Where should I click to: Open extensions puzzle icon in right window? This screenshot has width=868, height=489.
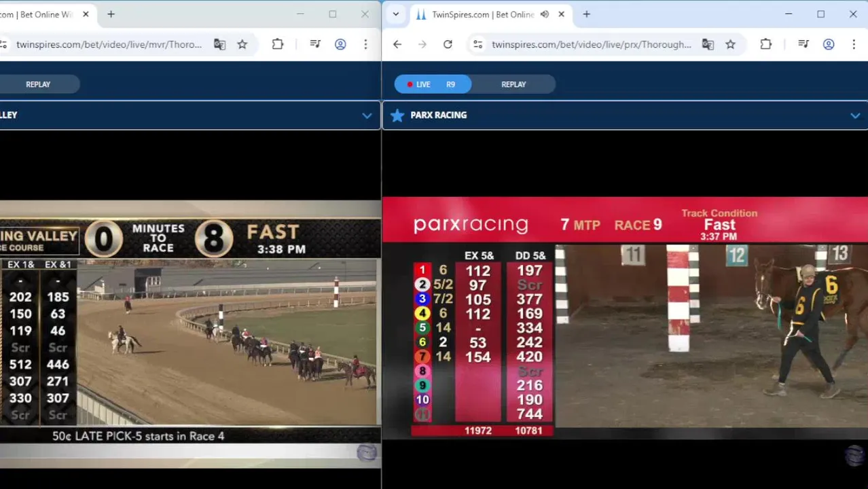766,44
